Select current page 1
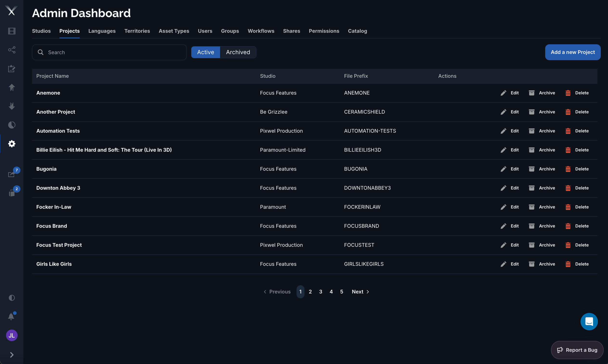The image size is (608, 364). click(300, 292)
